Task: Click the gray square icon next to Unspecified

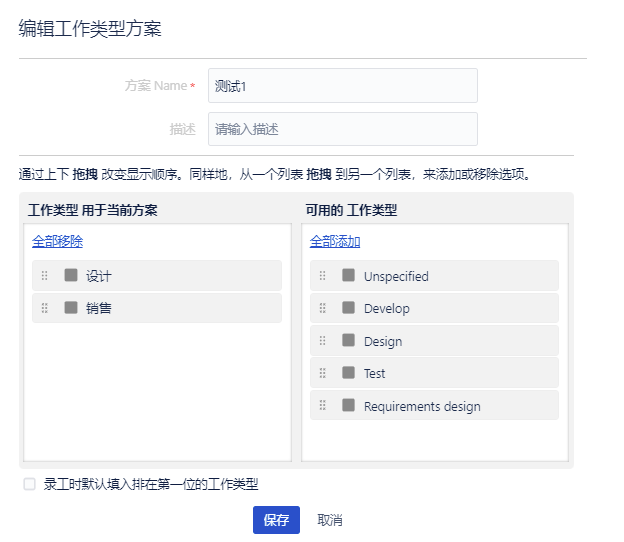Action: pyautogui.click(x=348, y=275)
